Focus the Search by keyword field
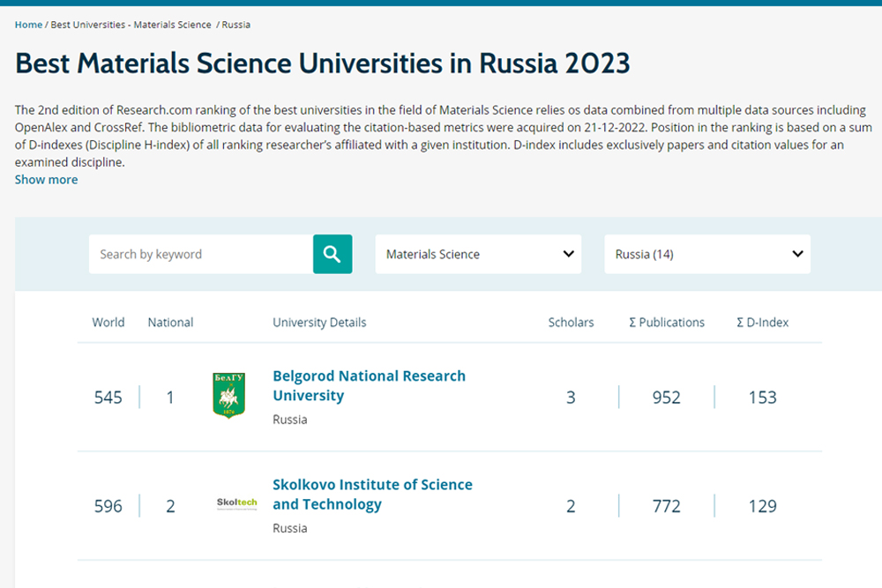This screenshot has height=588, width=882. coord(201,254)
